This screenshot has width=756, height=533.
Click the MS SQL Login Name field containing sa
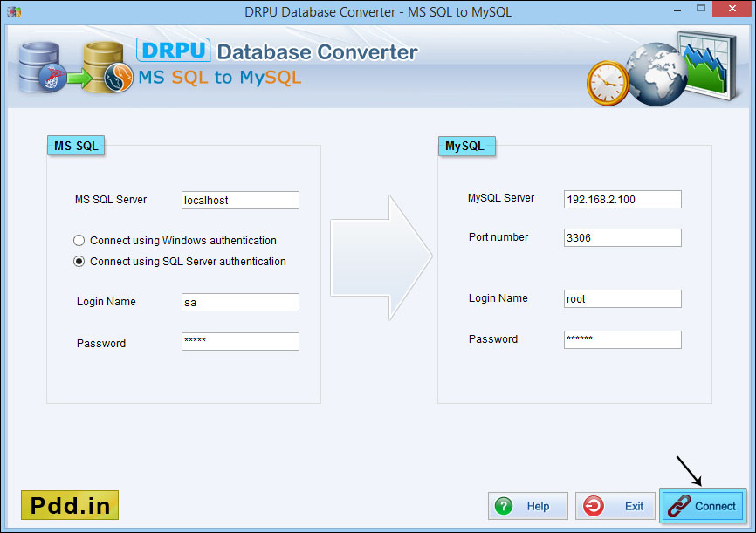(240, 302)
